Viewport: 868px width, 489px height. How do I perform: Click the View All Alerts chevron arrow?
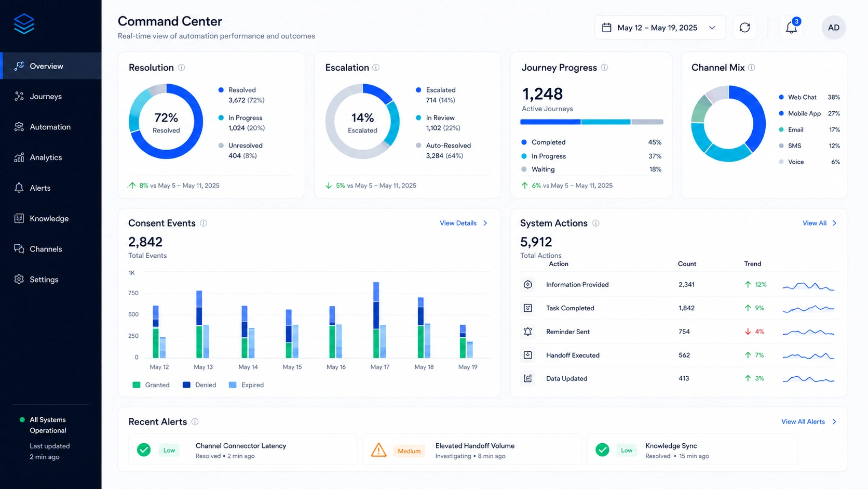[834, 421]
